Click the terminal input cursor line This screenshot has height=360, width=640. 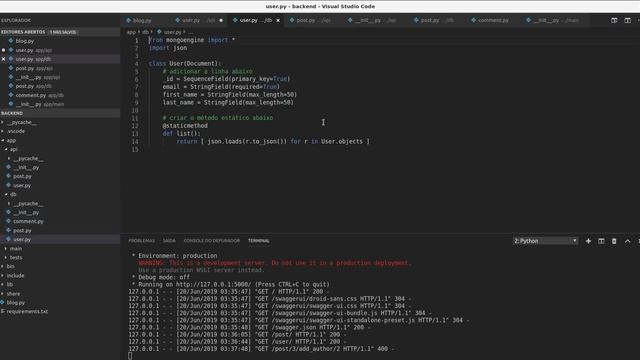tap(130, 356)
